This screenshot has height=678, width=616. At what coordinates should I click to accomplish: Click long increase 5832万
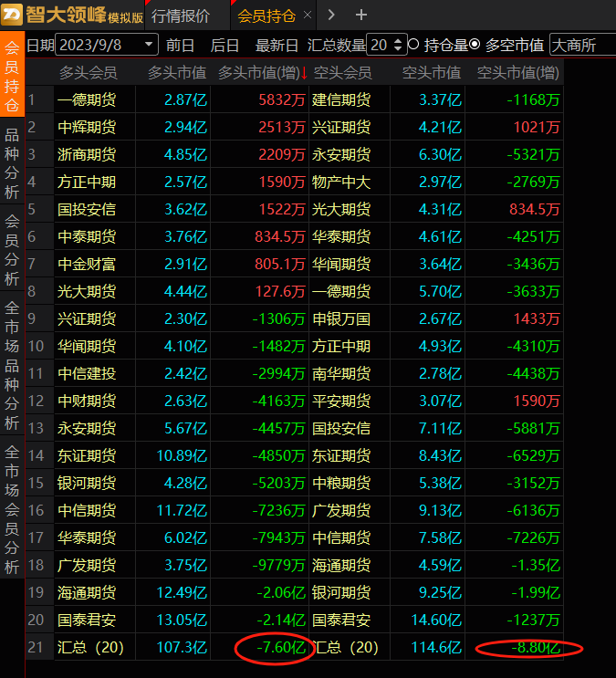point(282,99)
